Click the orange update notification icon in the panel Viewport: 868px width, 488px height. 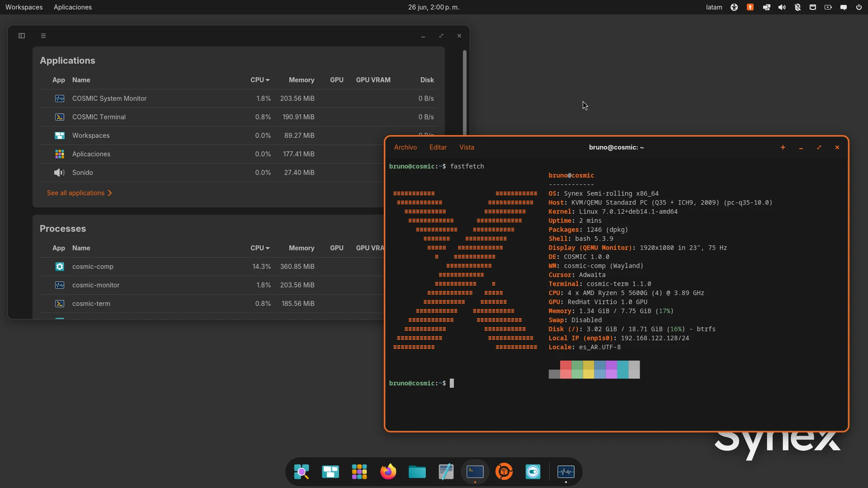click(x=750, y=7)
